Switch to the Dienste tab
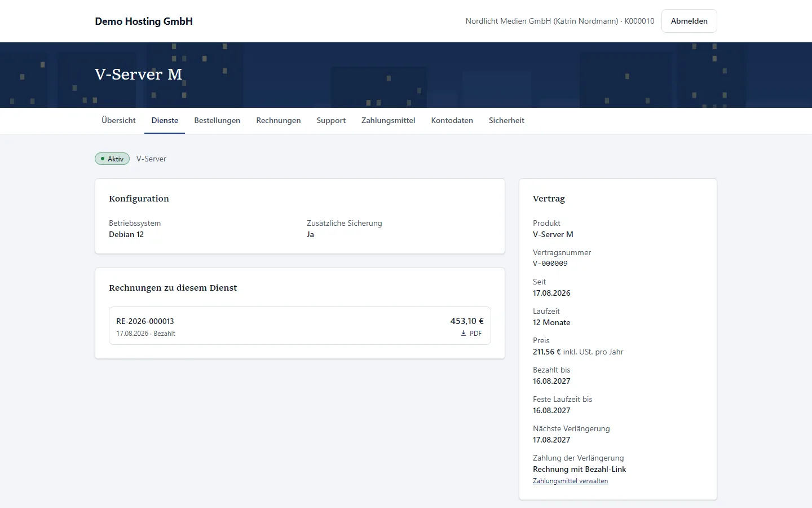Screen dimensions: 812x508 [x=165, y=120]
